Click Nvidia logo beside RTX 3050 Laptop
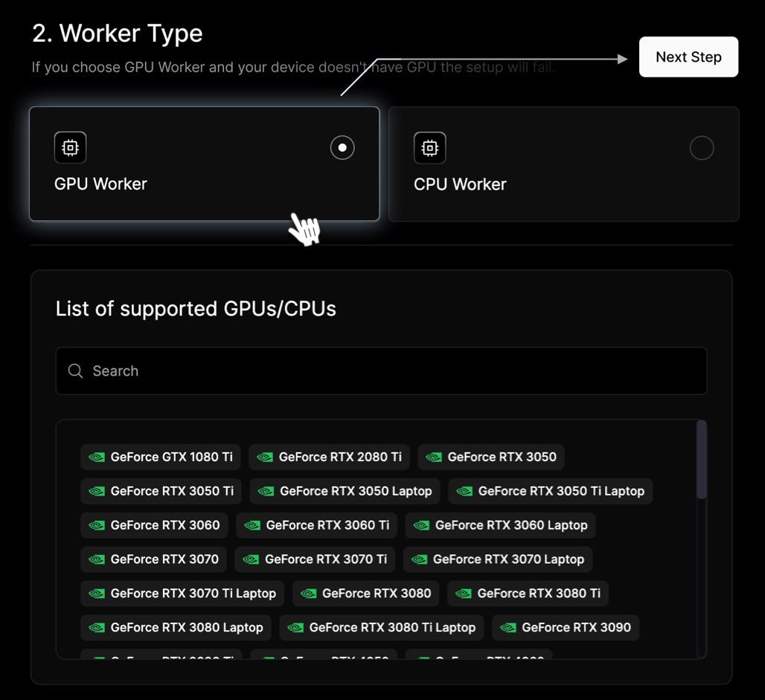The image size is (765, 700). coord(266,491)
